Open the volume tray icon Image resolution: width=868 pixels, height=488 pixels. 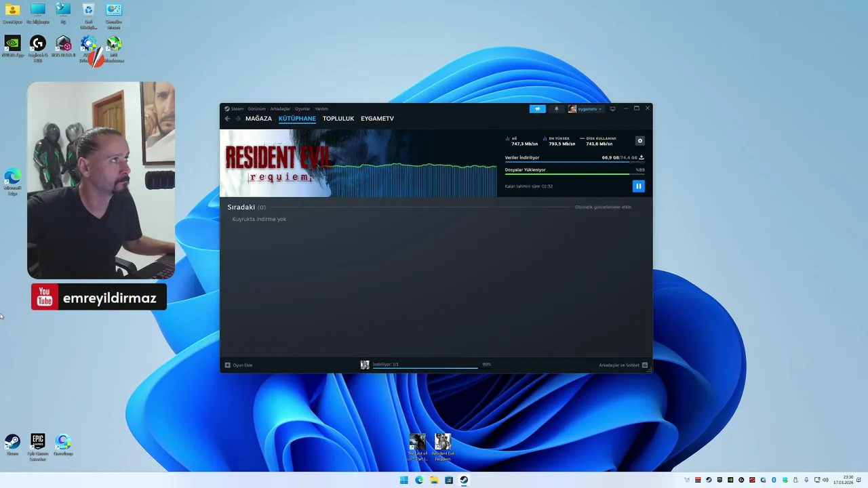click(825, 480)
